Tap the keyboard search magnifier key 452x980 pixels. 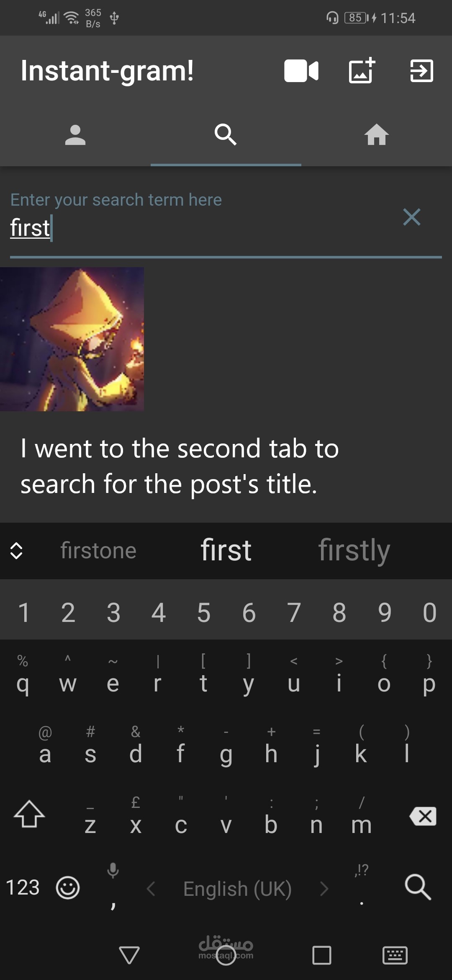418,887
